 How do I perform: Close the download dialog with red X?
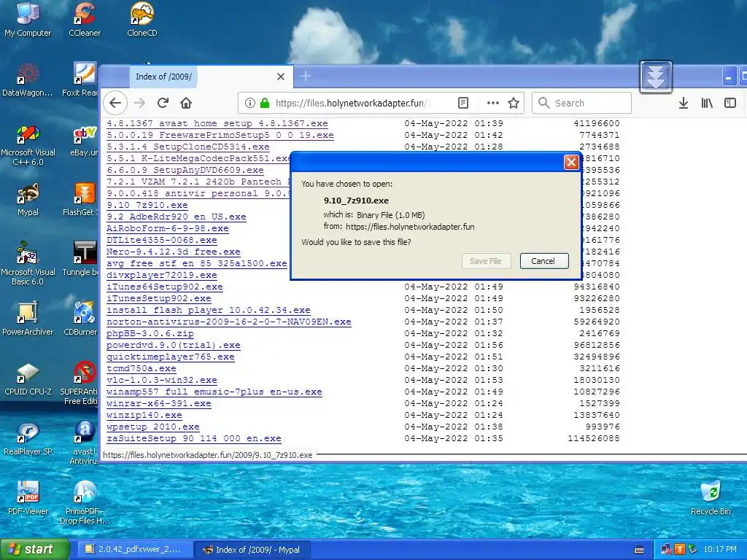click(x=570, y=163)
